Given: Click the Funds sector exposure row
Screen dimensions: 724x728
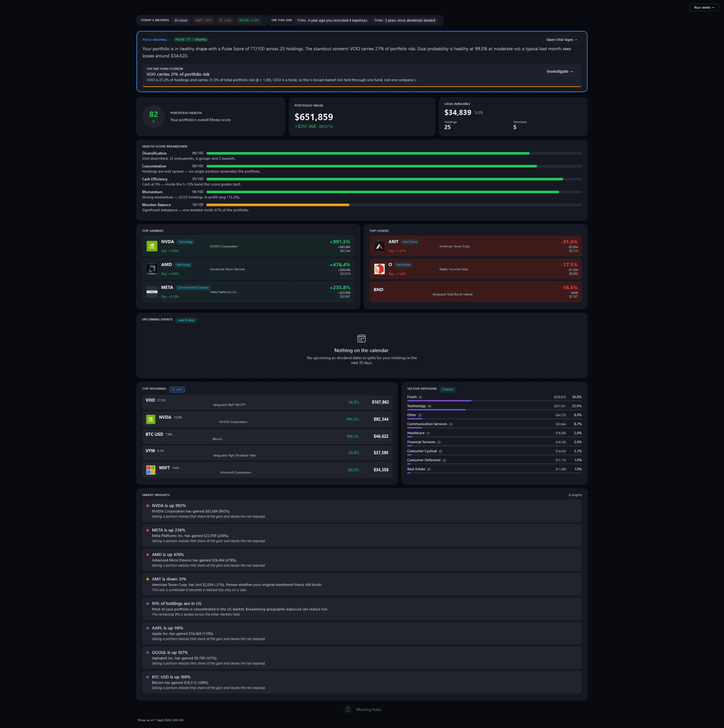Looking at the screenshot, I should point(494,398).
